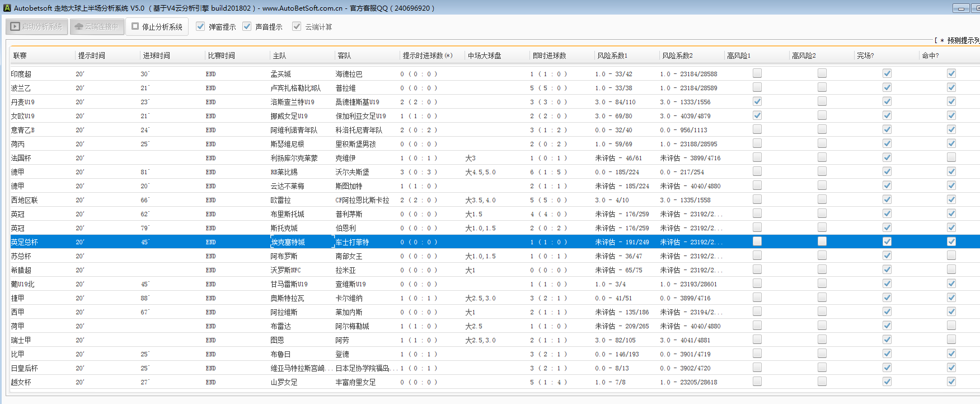Sort by the 联赛 column header
980x404 pixels.
pyautogui.click(x=20, y=55)
